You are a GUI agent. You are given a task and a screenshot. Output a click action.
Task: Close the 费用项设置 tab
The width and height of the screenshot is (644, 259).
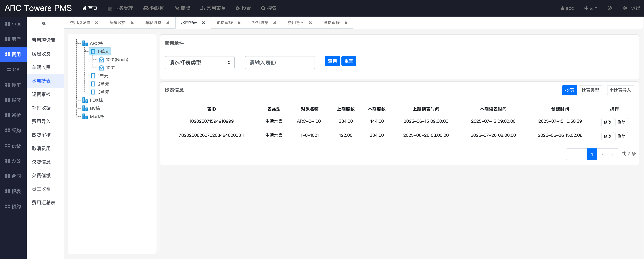coord(97,23)
